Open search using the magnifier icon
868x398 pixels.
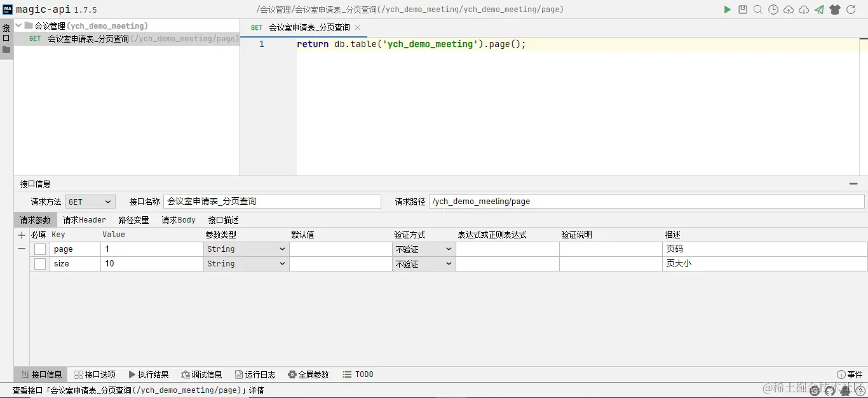pyautogui.click(x=757, y=9)
